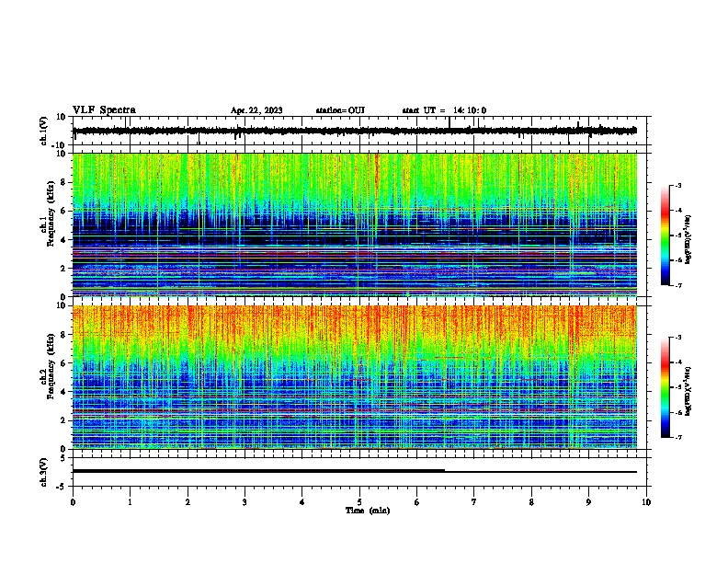Image resolution: width=728 pixels, height=563 pixels.
Task: Click the "ch.3(V)" axis label
Action: (x=44, y=472)
